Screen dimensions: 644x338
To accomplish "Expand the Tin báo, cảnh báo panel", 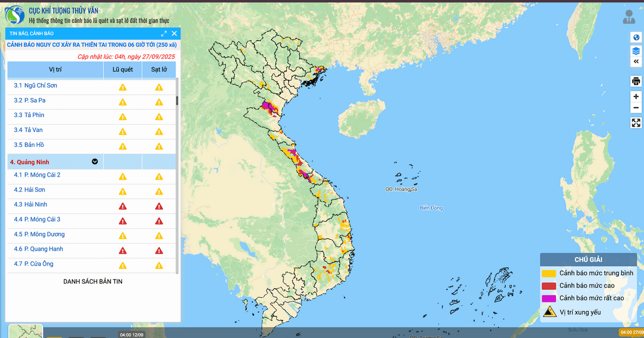I will pyautogui.click(x=164, y=33).
